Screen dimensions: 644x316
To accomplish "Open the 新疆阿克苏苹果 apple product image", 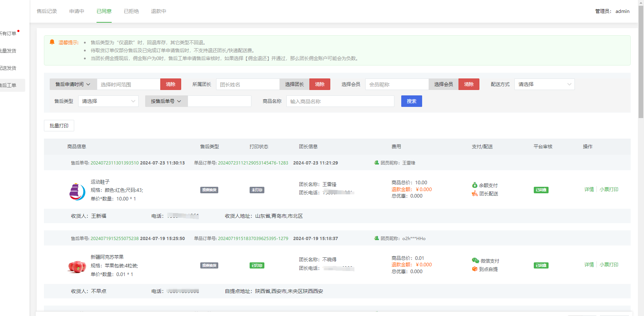I will point(77,267).
